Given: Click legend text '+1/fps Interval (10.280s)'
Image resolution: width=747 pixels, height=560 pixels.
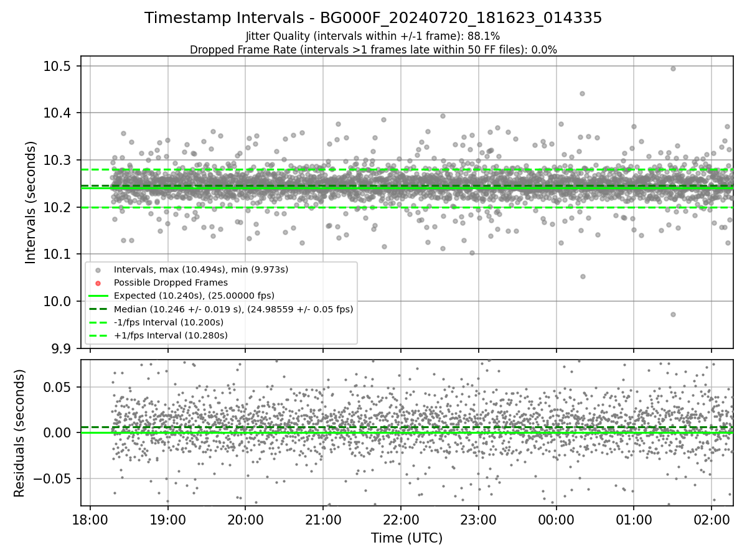Looking at the screenshot, I should point(171,335).
